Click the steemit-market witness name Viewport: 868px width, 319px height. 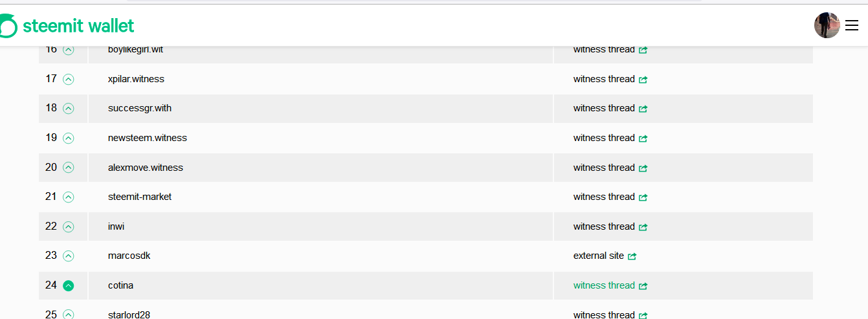(140, 197)
